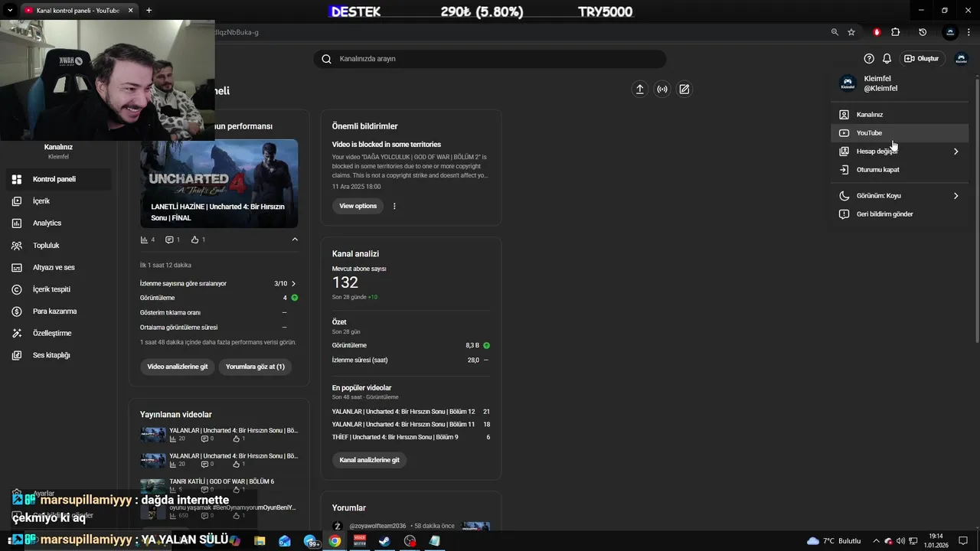
Task: Collapse the latest video stats chevron
Action: pos(295,240)
